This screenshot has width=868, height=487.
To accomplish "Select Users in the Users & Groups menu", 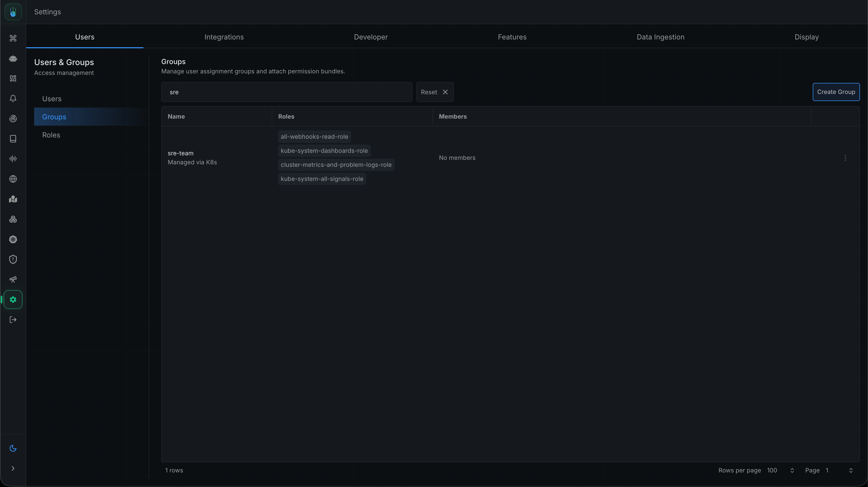I will point(91,99).
